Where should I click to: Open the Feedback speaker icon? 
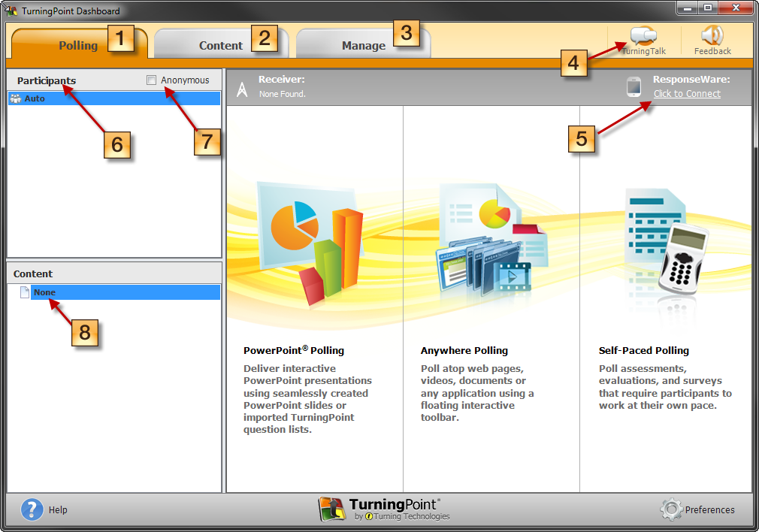click(x=712, y=35)
